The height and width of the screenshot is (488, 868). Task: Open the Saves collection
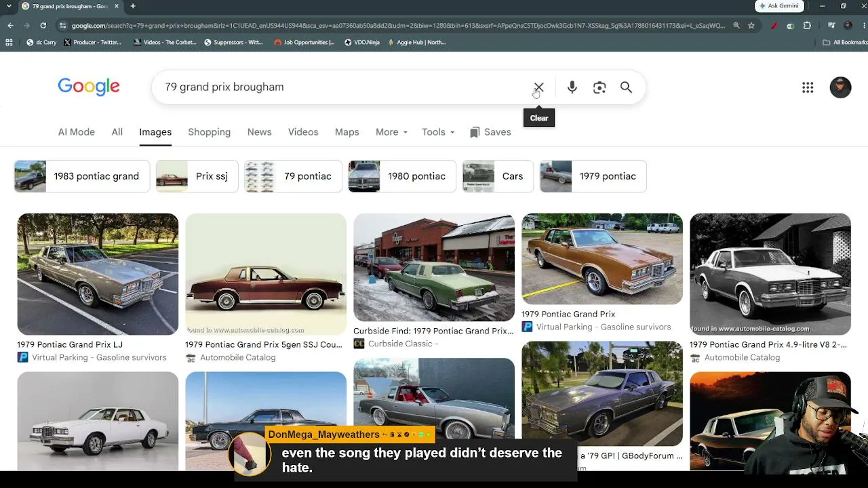[x=490, y=132]
